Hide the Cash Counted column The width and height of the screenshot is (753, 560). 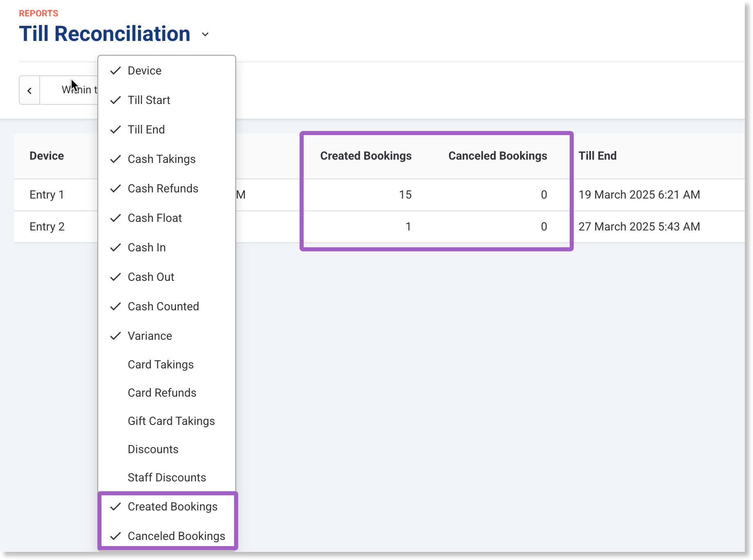[x=163, y=307]
